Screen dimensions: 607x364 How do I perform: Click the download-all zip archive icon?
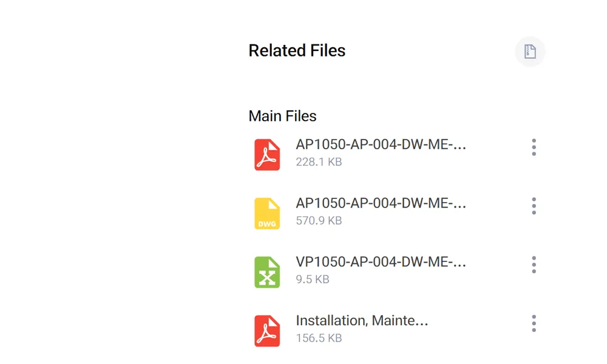(x=530, y=52)
